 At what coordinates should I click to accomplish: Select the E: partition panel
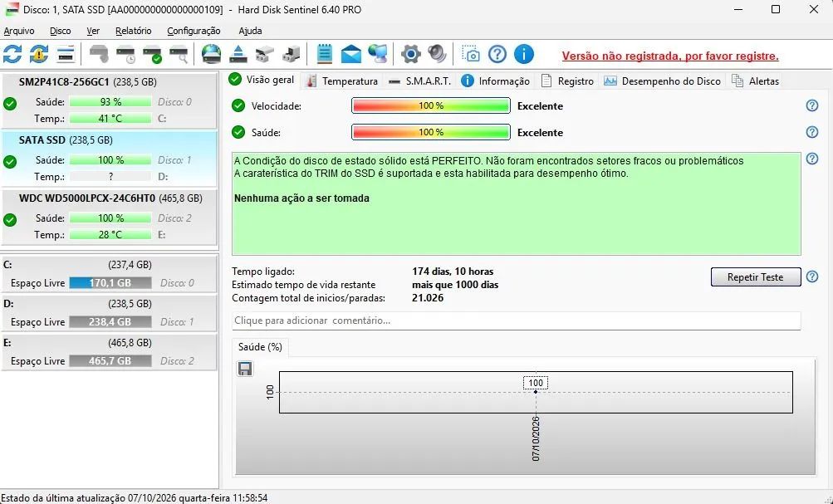(x=110, y=351)
